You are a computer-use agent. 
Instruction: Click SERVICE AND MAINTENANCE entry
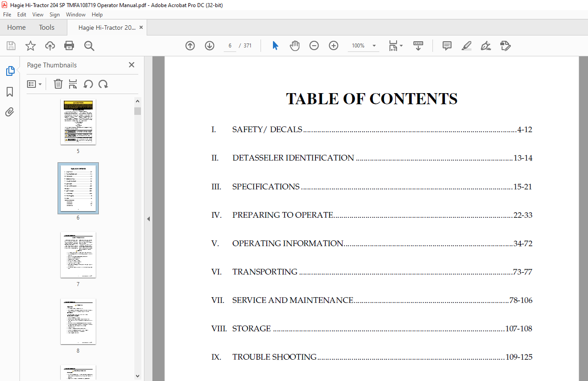pos(371,300)
